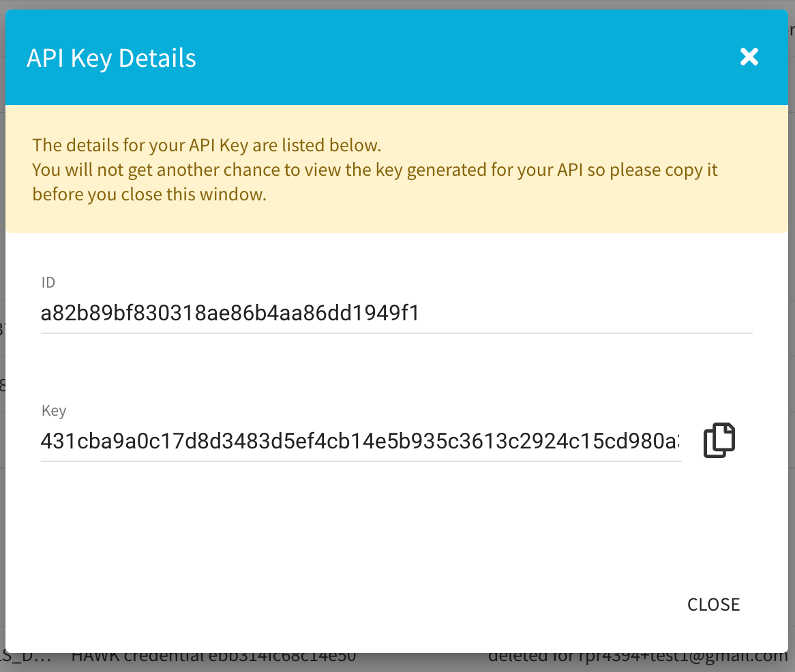The width and height of the screenshot is (795, 672).
Task: Click the "API Key Details" dialog title
Action: [x=112, y=58]
